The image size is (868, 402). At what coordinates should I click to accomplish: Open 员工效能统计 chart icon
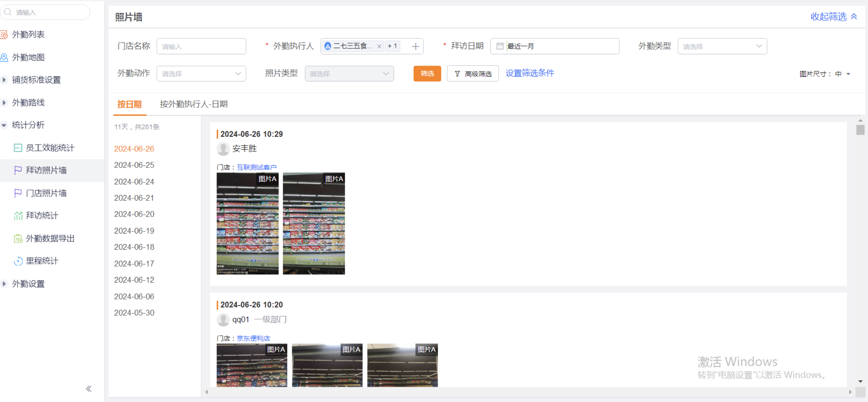[18, 148]
